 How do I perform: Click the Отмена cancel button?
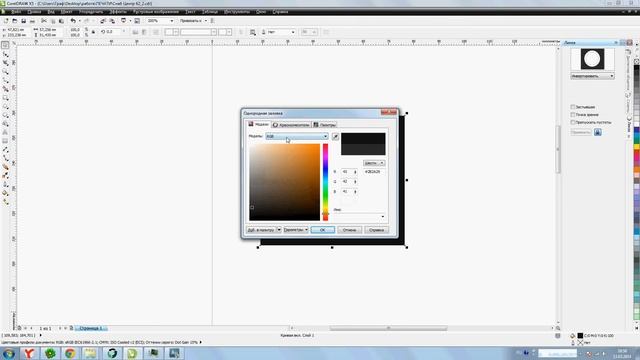click(x=349, y=230)
